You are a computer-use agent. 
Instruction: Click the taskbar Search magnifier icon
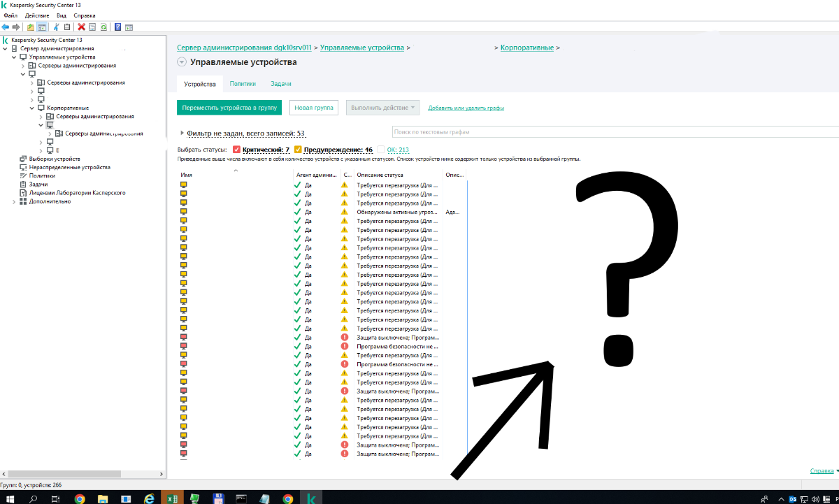pos(33,498)
